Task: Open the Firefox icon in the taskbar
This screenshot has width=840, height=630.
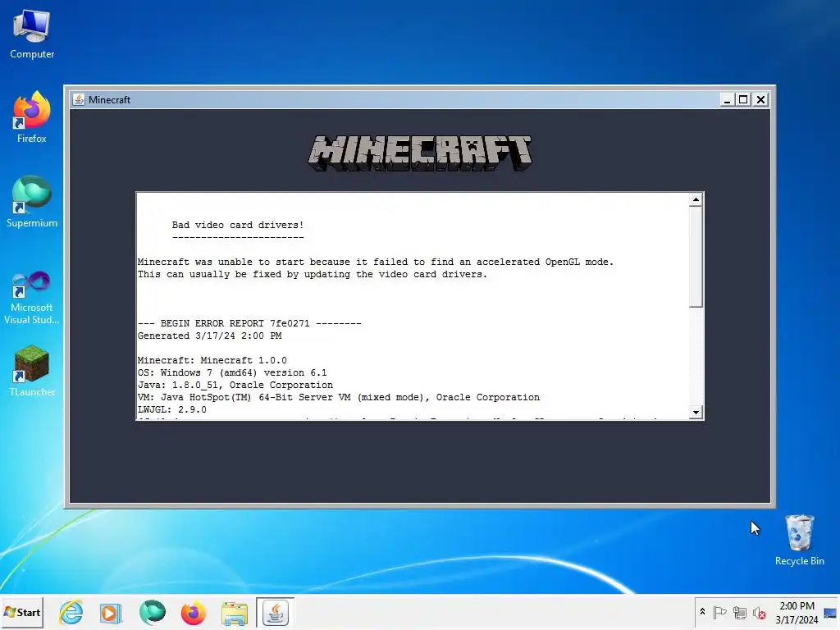Action: tap(193, 612)
